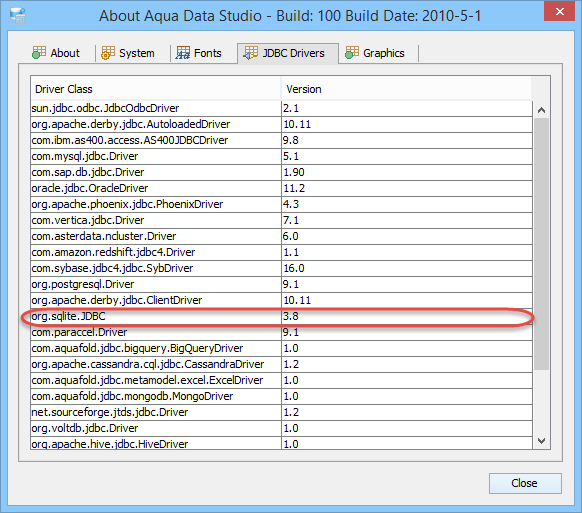Click the Graphics tab icon
Image resolution: width=582 pixels, height=513 pixels.
(x=352, y=53)
